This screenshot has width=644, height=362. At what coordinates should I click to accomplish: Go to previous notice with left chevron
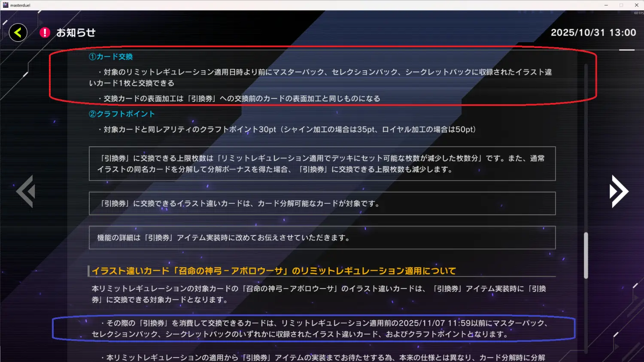[26, 191]
